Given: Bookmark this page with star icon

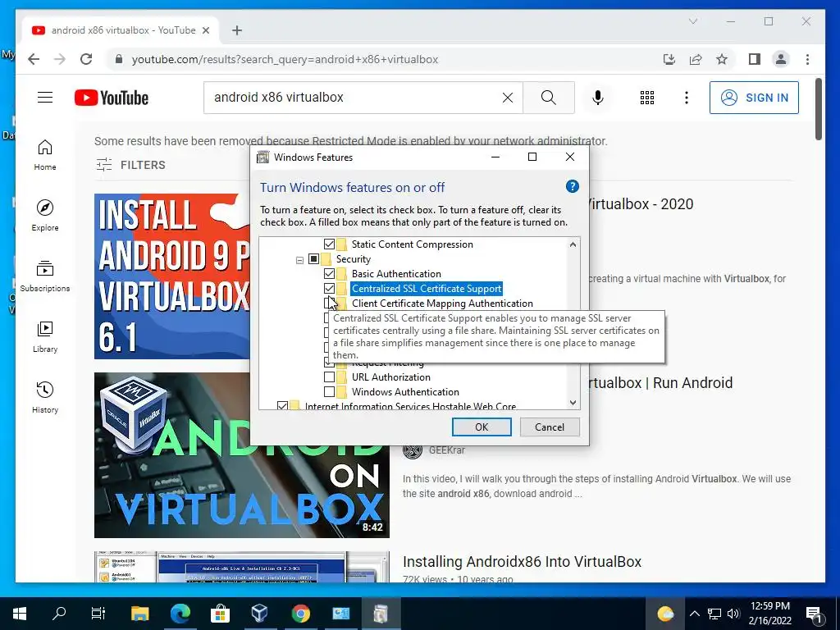Looking at the screenshot, I should tap(722, 59).
